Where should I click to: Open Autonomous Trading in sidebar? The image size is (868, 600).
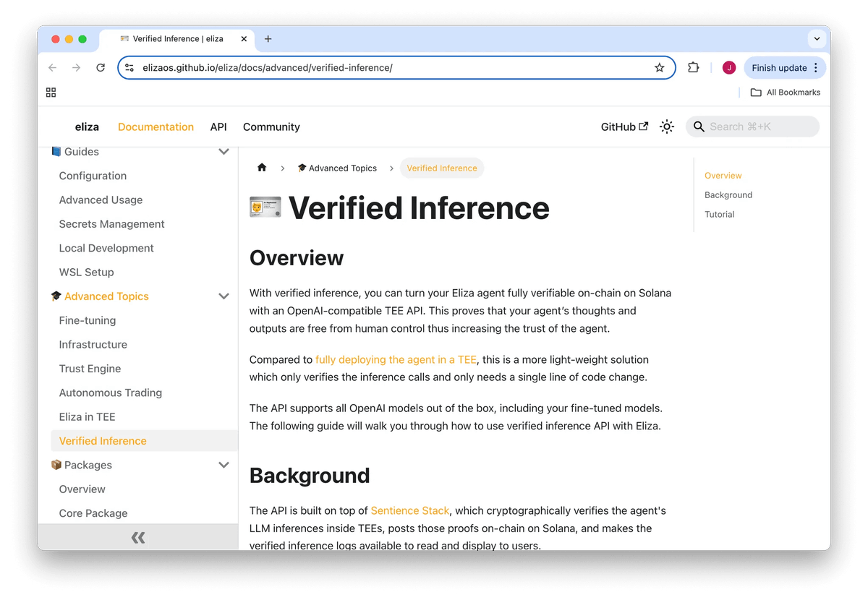tap(111, 393)
